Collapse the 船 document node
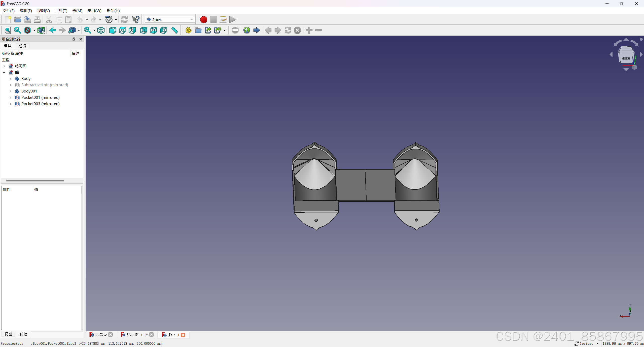The height and width of the screenshot is (347, 644). 4,72
